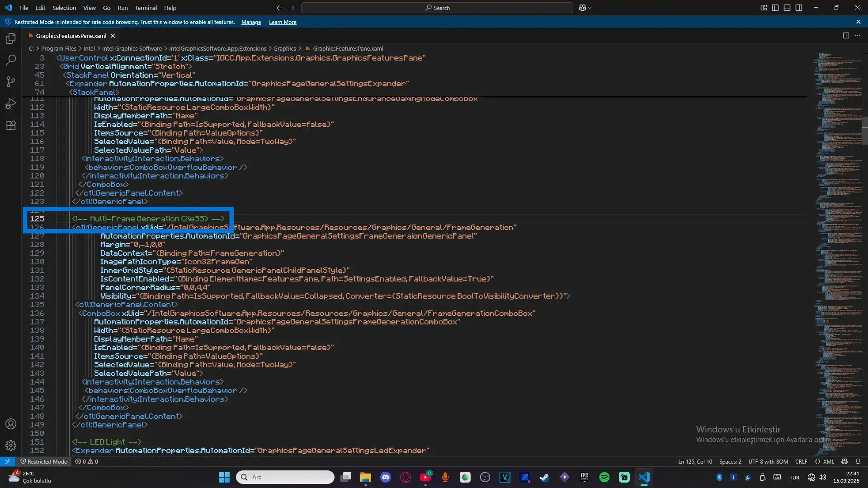
Task: Open the Accounts menu icon
Action: pyautogui.click(x=11, y=424)
